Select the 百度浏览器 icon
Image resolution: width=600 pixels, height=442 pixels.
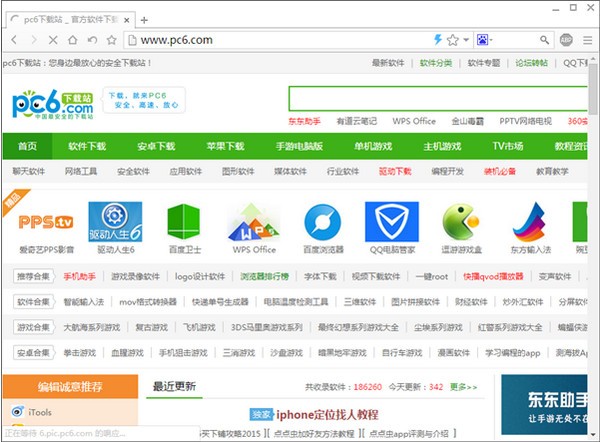point(322,221)
